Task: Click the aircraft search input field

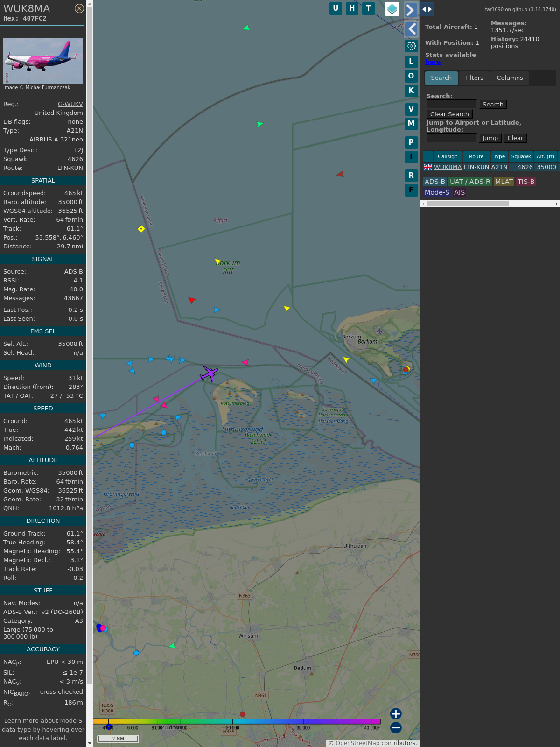Action: pos(451,105)
